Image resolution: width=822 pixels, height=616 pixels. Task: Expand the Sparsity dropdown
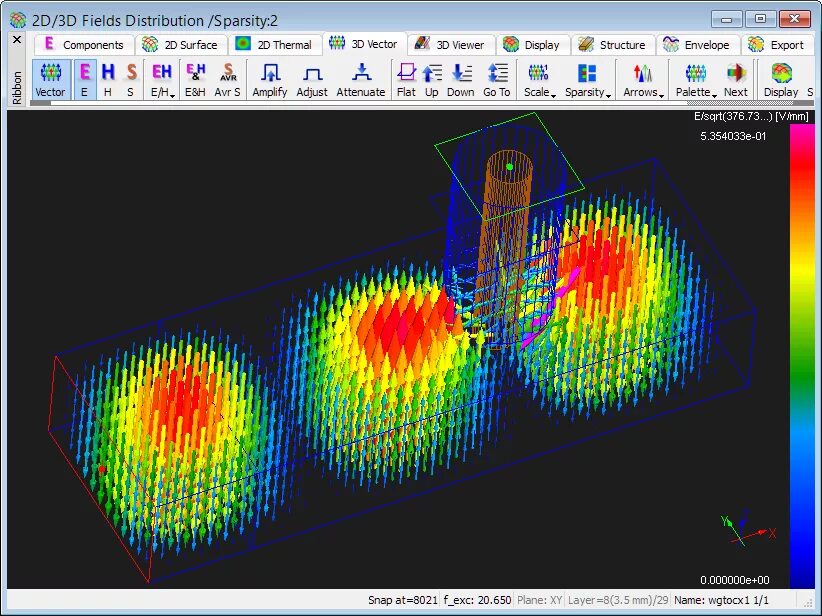click(x=588, y=80)
